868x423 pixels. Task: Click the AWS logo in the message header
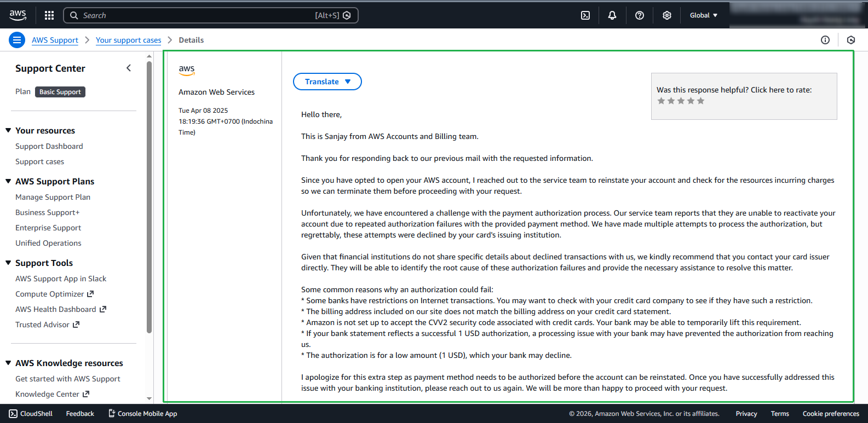(x=187, y=70)
